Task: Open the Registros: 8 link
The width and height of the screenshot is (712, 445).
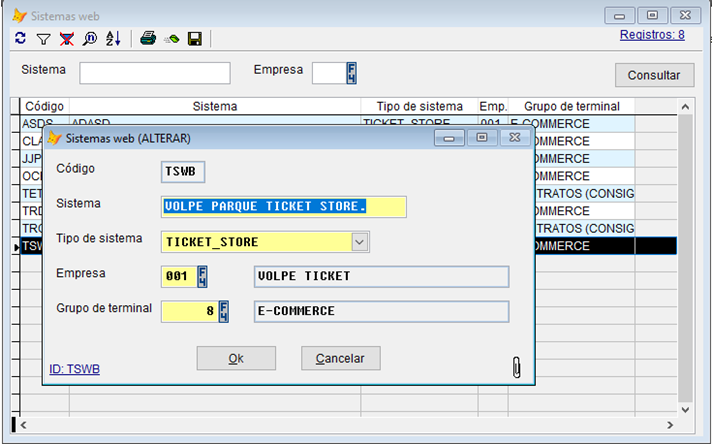Action: pos(652,34)
